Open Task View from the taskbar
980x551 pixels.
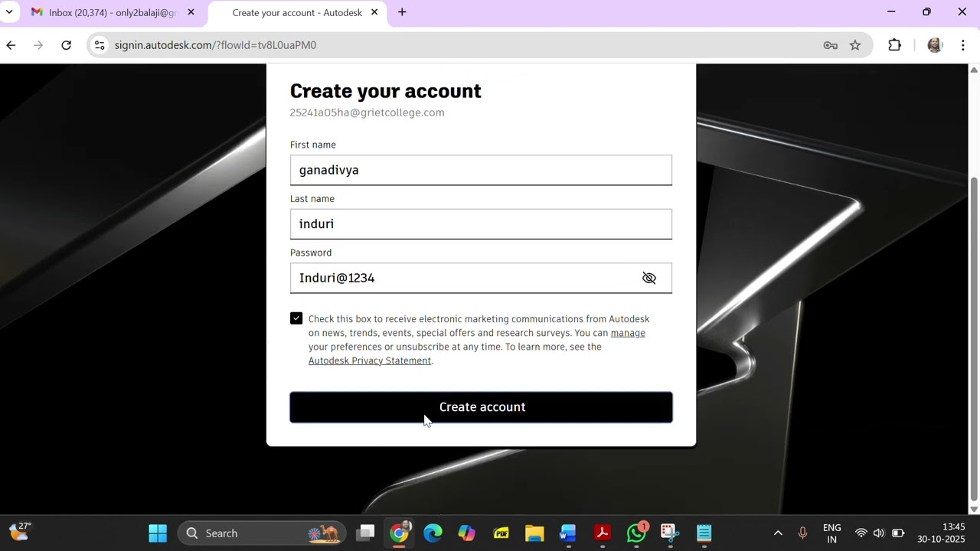pos(366,533)
